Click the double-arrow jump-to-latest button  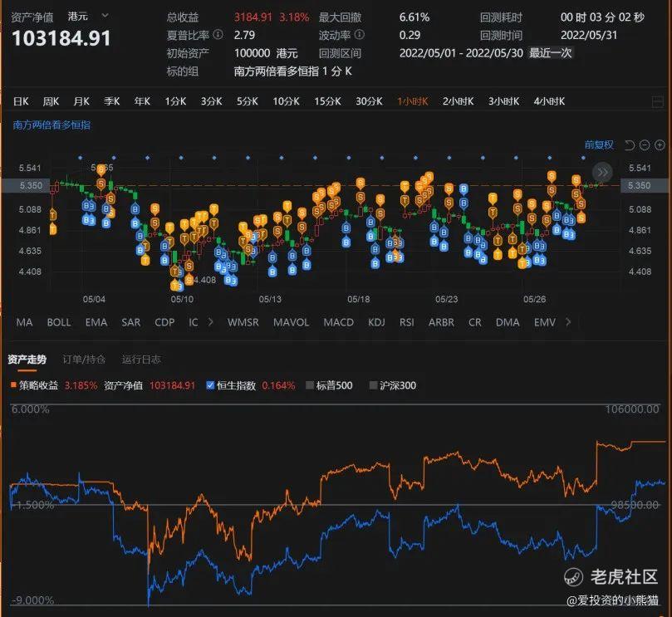click(602, 172)
